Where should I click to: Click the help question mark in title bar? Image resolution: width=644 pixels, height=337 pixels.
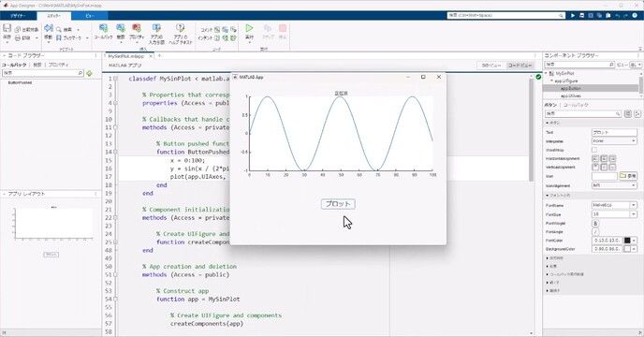click(x=635, y=15)
